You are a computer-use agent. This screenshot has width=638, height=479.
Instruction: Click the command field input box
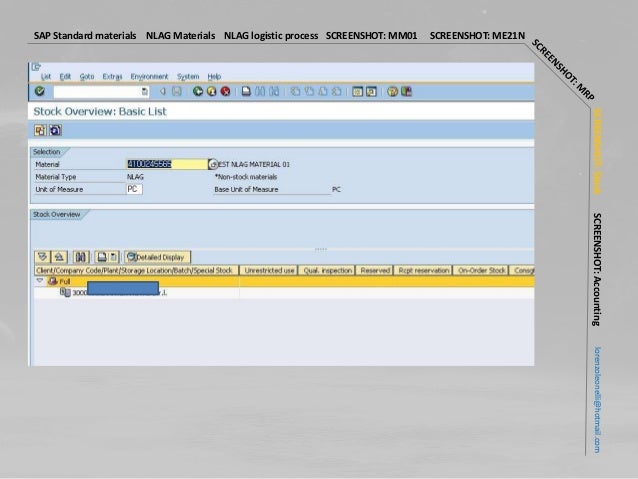(97, 92)
